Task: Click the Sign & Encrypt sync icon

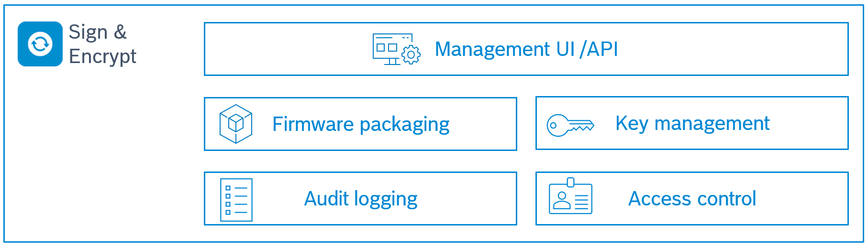Action: coord(40,44)
